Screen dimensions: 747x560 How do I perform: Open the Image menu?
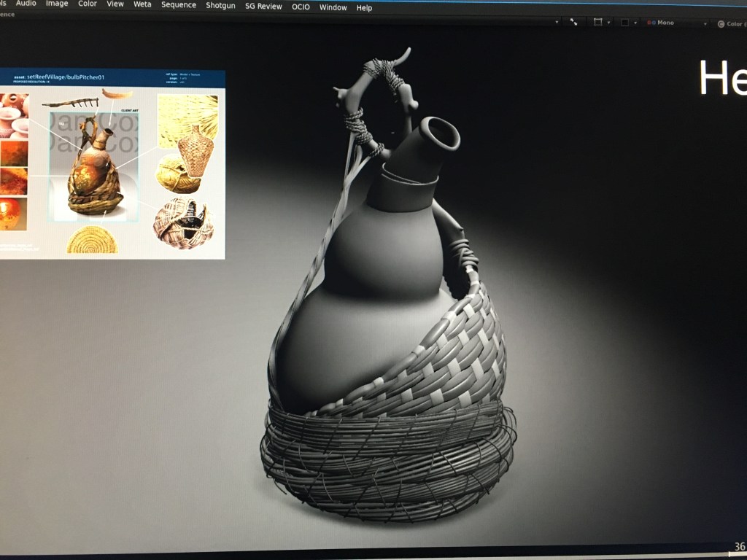point(57,4)
